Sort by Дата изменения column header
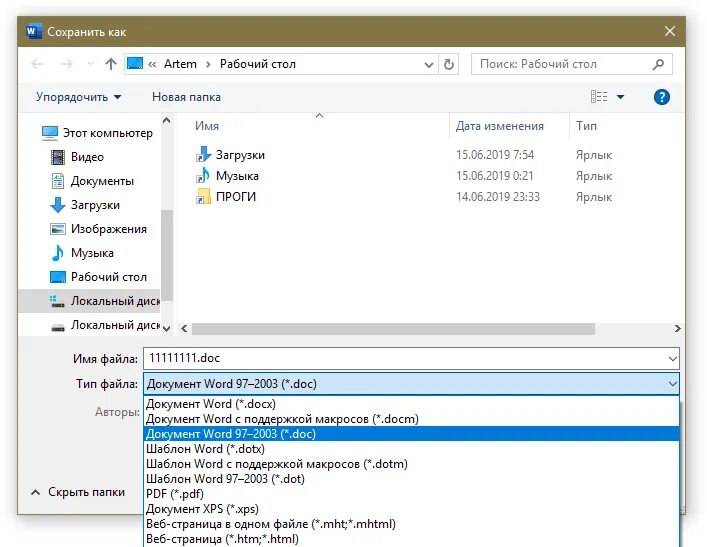Viewport: 707px width, 547px height. 500,126
